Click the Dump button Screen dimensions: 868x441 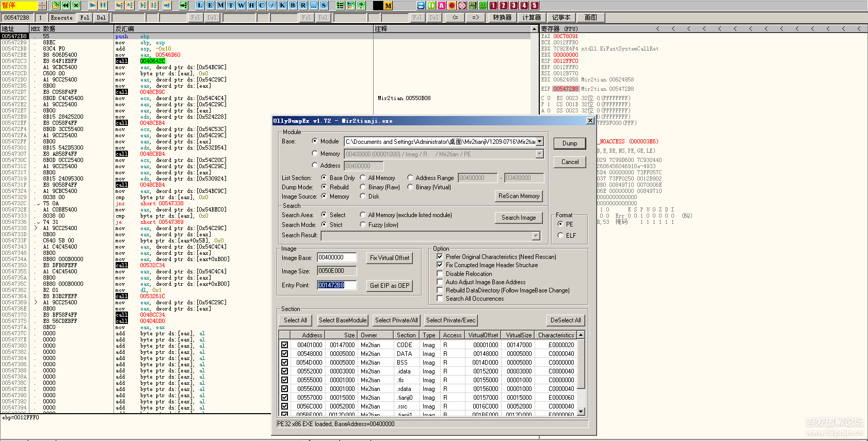tap(570, 143)
